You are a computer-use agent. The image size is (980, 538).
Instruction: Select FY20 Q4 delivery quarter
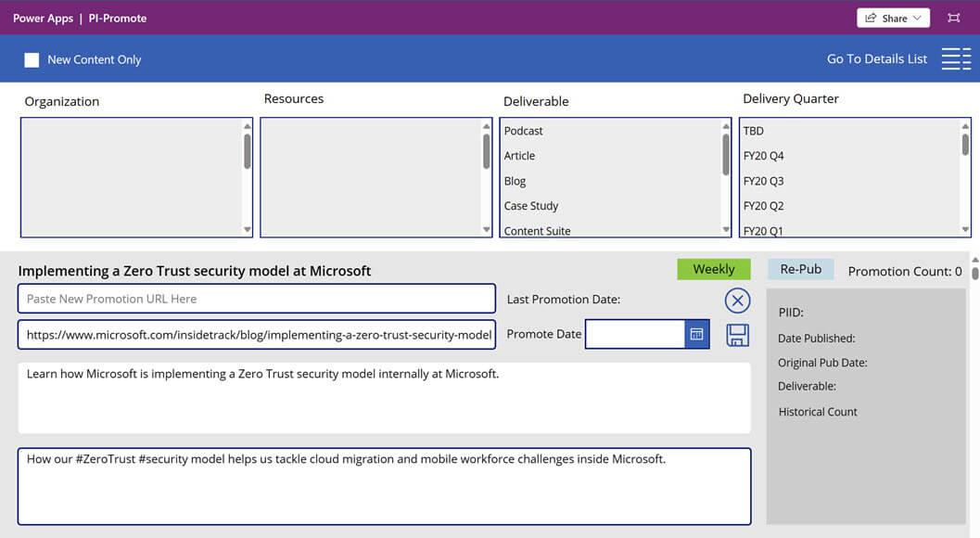click(763, 156)
